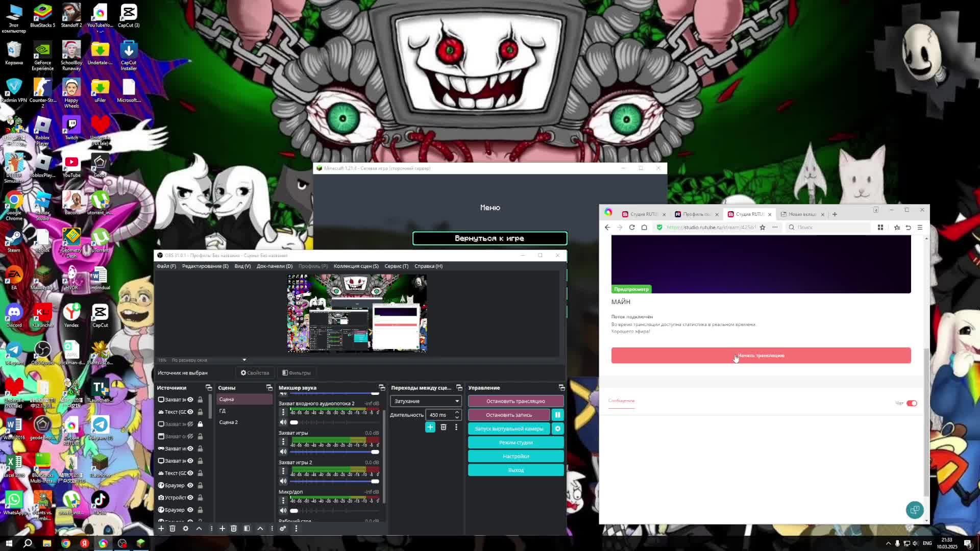Adjust Микр/доп volume slider

click(335, 511)
